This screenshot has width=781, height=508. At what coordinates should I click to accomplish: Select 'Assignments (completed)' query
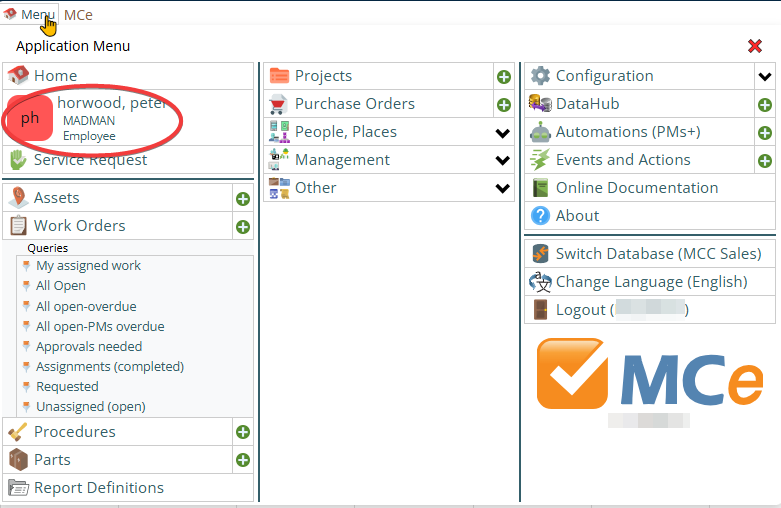point(110,367)
